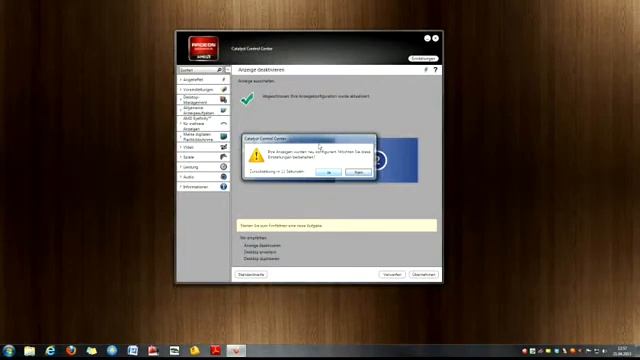Click the Desktop-Management row icon

(224, 100)
